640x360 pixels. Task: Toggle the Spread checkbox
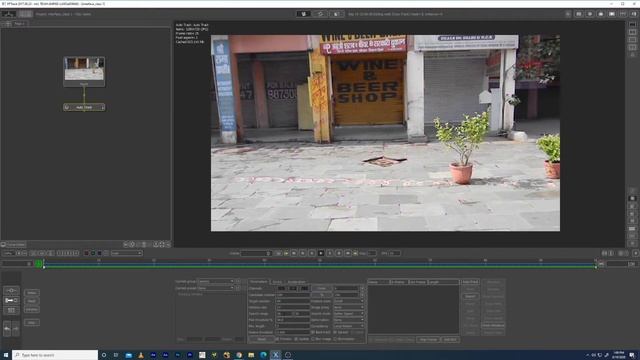[335, 332]
